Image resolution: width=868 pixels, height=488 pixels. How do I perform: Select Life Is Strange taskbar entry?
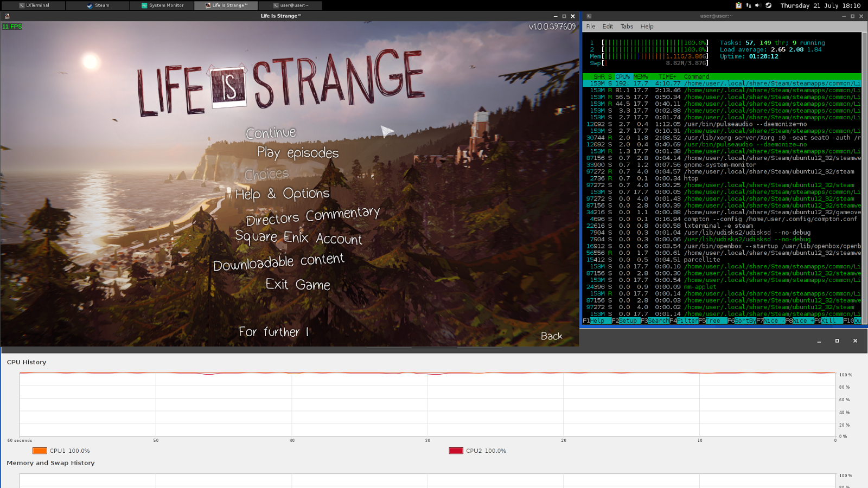pyautogui.click(x=226, y=5)
